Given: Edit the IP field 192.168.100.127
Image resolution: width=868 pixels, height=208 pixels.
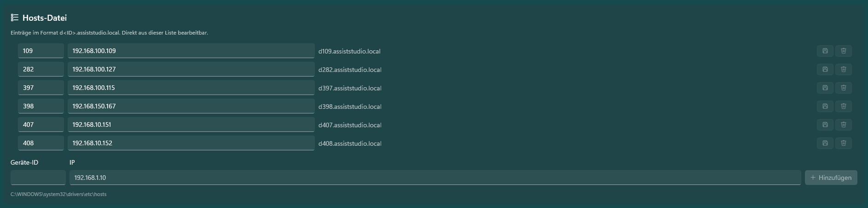Looking at the screenshot, I should point(191,69).
